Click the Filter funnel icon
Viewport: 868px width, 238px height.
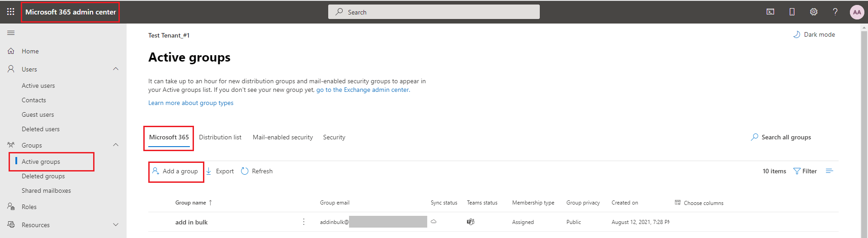click(x=797, y=171)
